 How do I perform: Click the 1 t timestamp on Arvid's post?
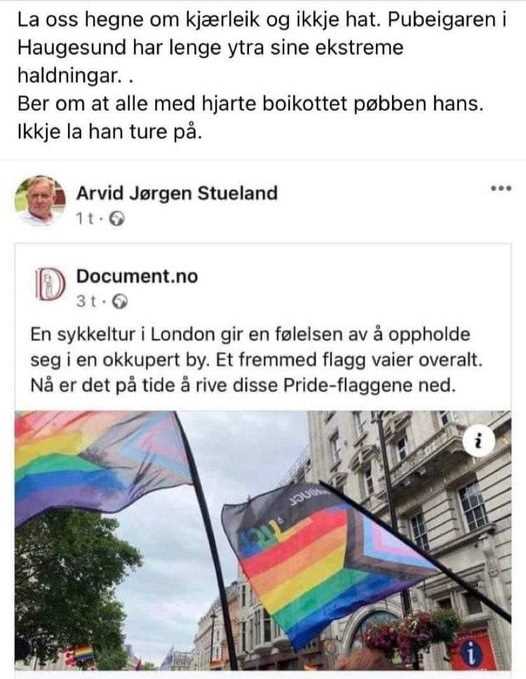85,219
